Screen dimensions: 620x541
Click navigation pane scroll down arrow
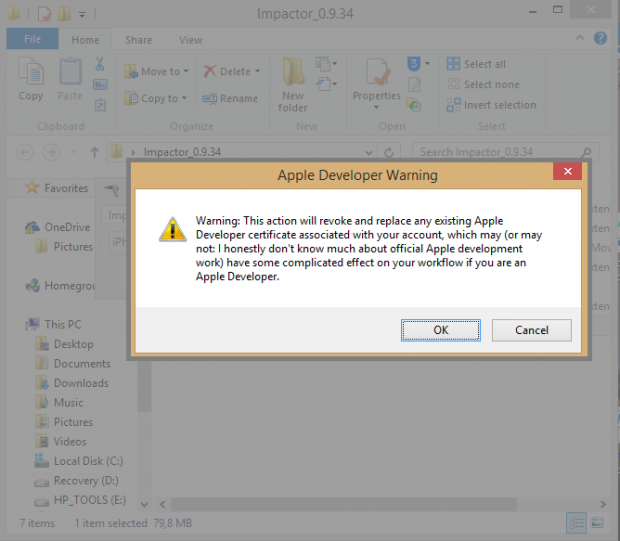[x=144, y=504]
